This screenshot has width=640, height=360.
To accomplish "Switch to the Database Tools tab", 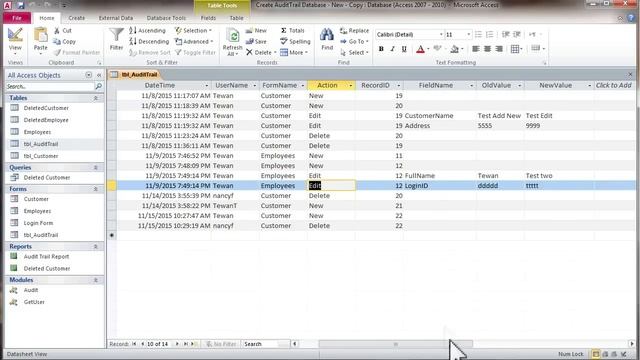I will (x=166, y=18).
